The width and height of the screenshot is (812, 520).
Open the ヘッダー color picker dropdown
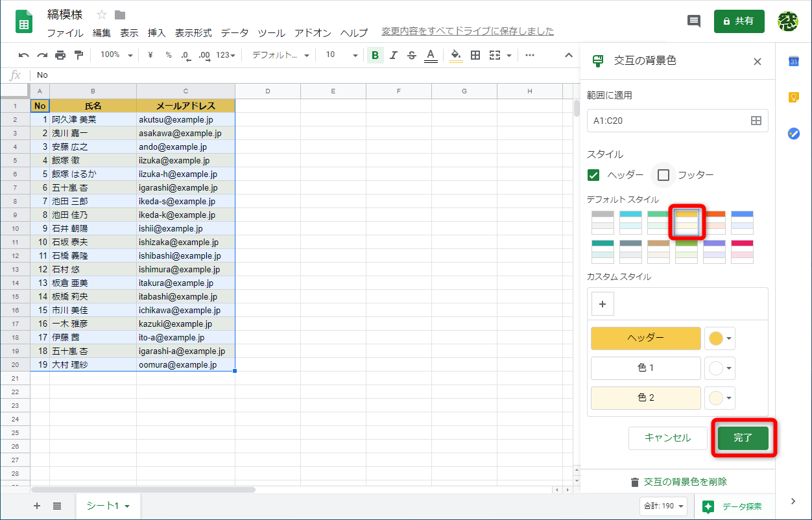coord(721,338)
